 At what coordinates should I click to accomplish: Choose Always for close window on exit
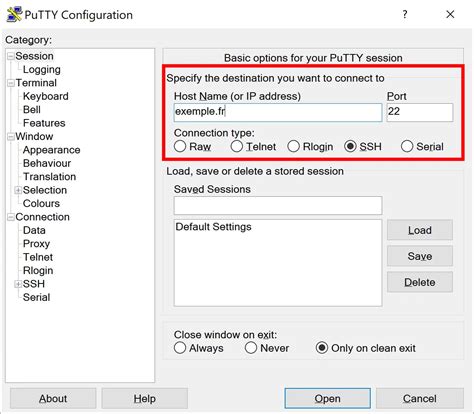[x=180, y=348]
